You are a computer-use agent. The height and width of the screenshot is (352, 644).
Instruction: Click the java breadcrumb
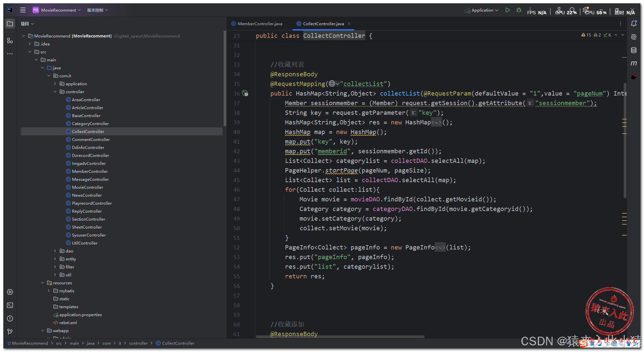coord(90,343)
